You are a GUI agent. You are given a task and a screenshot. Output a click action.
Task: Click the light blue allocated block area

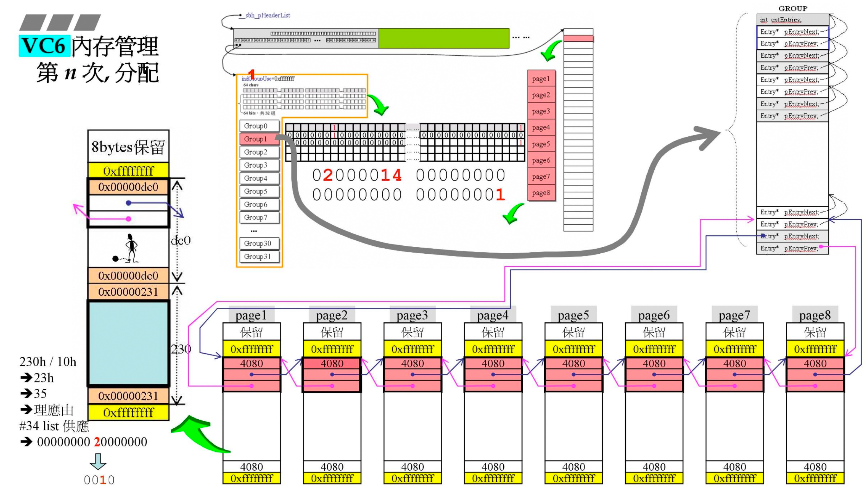coord(129,343)
